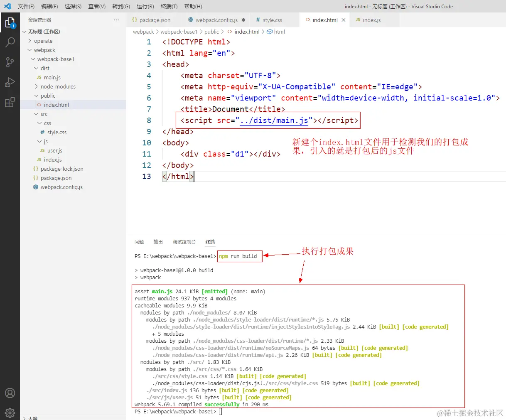This screenshot has height=420, width=506.
Task: Switch to 调试控制台 debug console tab
Action: pos(184,242)
